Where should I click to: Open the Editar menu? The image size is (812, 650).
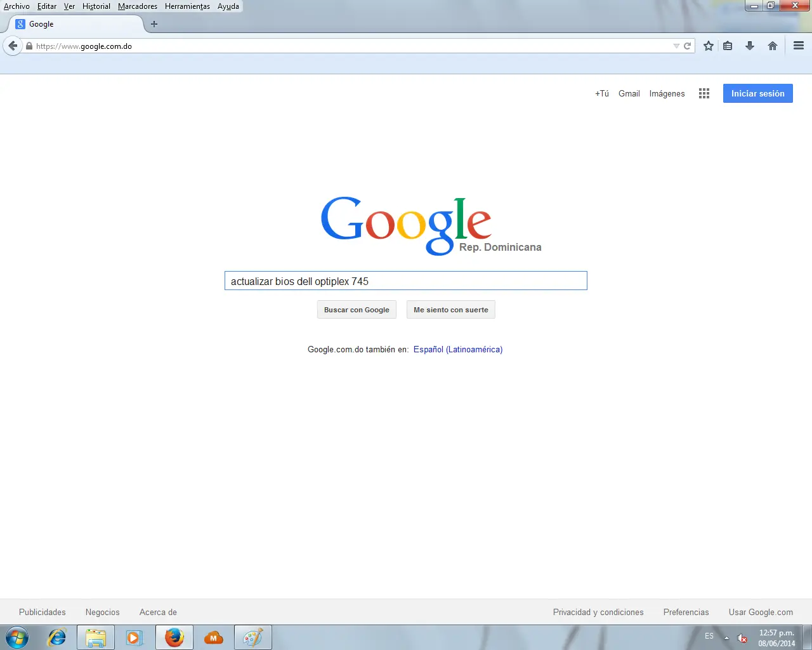(x=47, y=6)
